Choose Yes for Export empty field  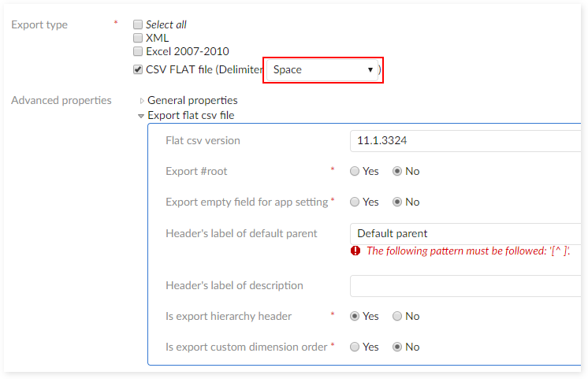pos(355,202)
